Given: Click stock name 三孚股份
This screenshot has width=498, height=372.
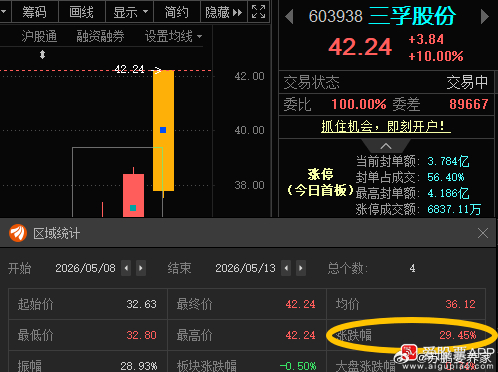Looking at the screenshot, I should pyautogui.click(x=412, y=16).
